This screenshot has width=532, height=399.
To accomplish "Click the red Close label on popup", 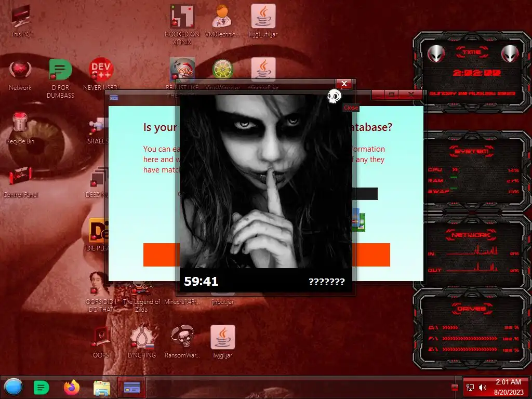I will pyautogui.click(x=351, y=108).
